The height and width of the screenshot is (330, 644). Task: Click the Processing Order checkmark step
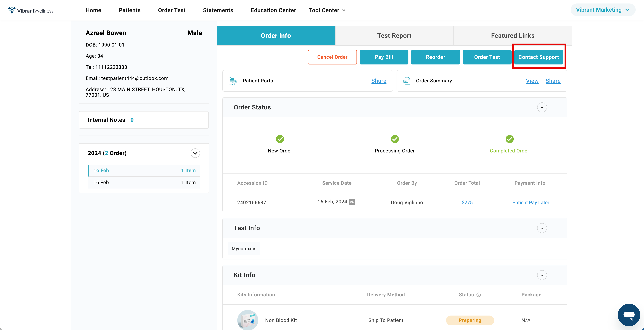click(x=394, y=139)
